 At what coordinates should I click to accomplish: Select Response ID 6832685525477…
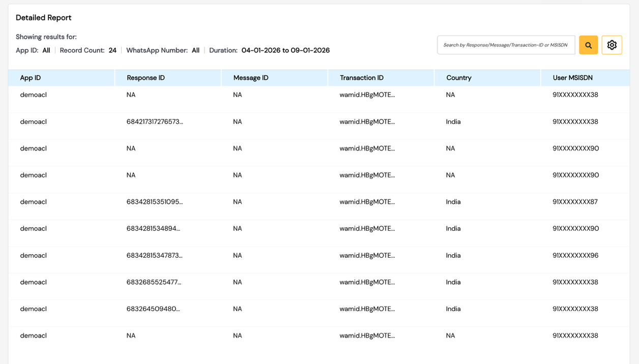pos(154,282)
